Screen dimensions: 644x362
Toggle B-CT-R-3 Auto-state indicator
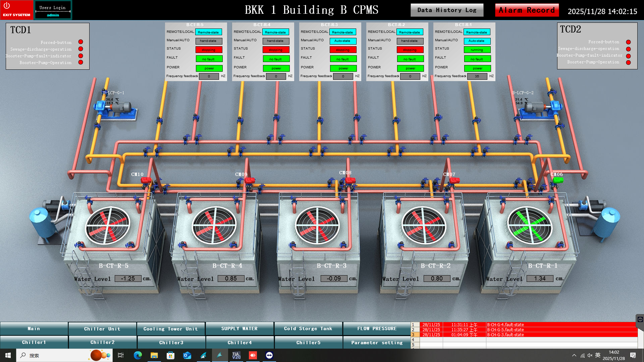click(342, 41)
